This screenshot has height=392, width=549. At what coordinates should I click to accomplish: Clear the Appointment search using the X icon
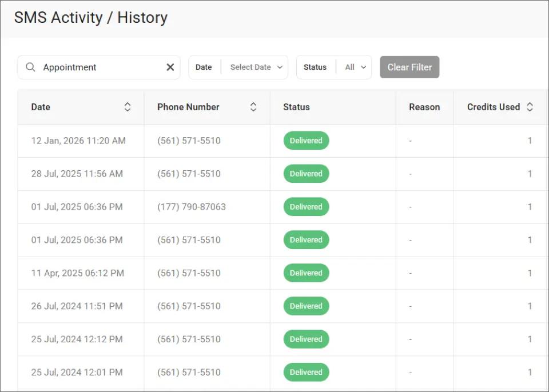tap(170, 67)
